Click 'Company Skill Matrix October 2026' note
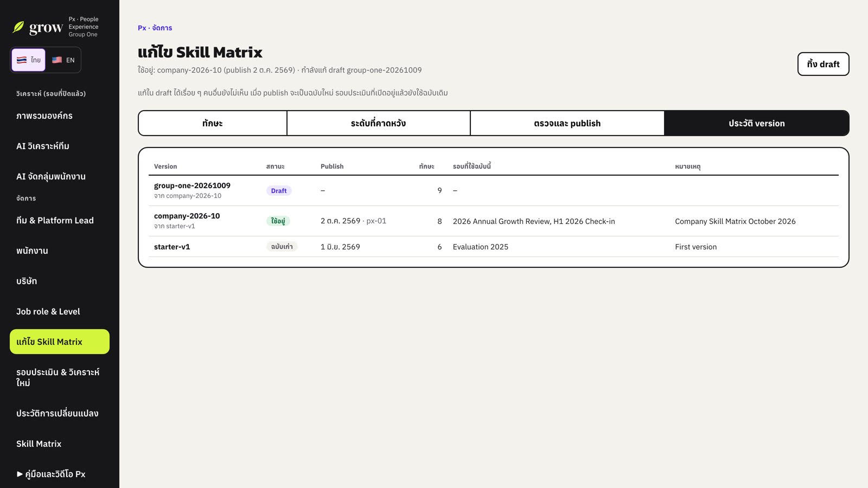The height and width of the screenshot is (488, 868). tap(735, 221)
